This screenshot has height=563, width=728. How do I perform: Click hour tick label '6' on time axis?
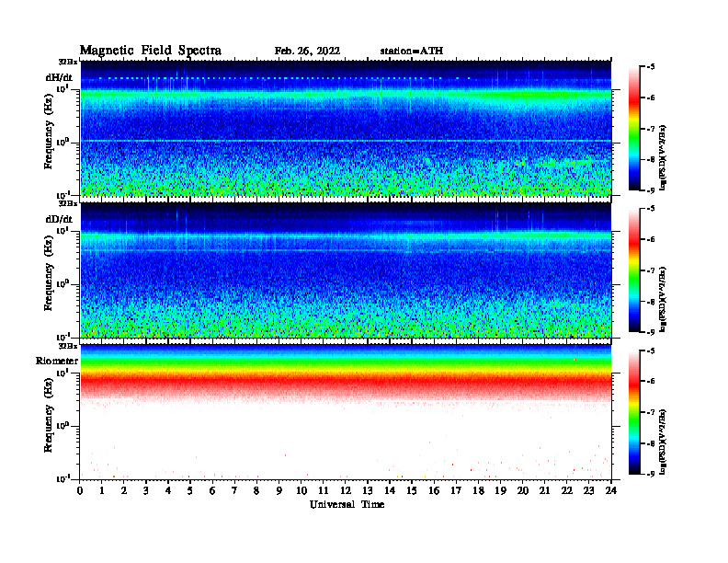tap(212, 490)
